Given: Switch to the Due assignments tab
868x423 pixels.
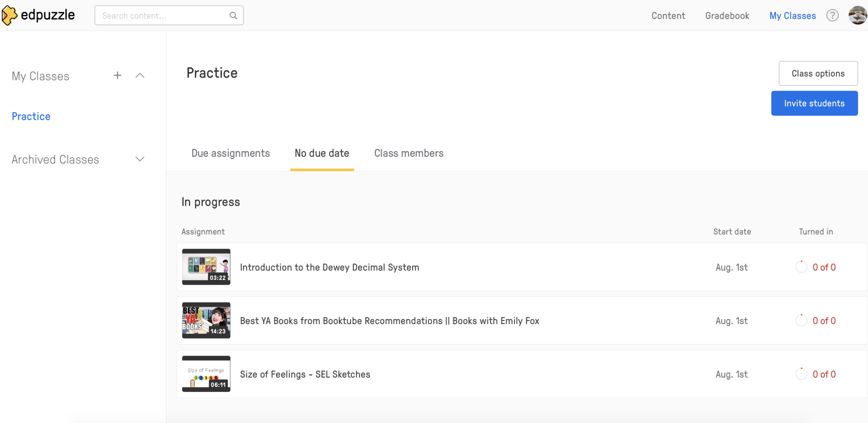Looking at the screenshot, I should (x=231, y=153).
